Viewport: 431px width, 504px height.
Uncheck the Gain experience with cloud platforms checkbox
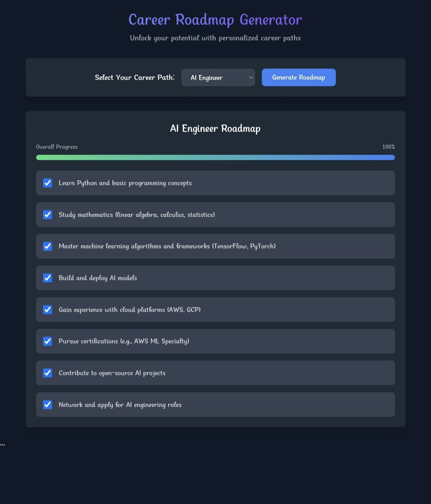point(47,309)
